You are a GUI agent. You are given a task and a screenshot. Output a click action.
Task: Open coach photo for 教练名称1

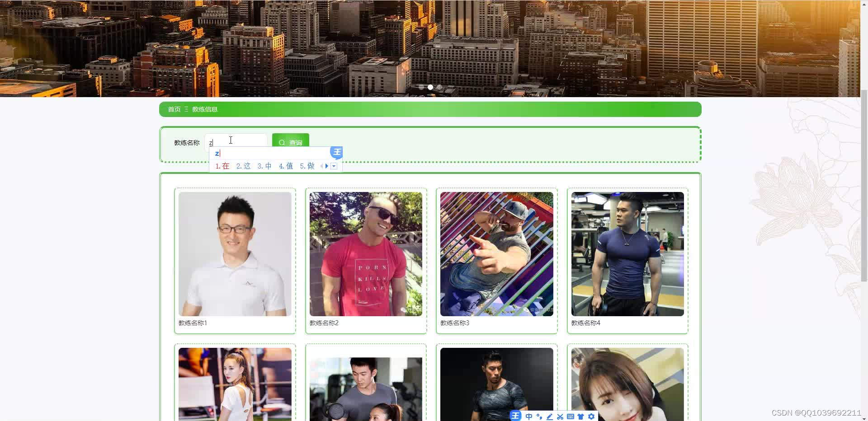pyautogui.click(x=235, y=254)
